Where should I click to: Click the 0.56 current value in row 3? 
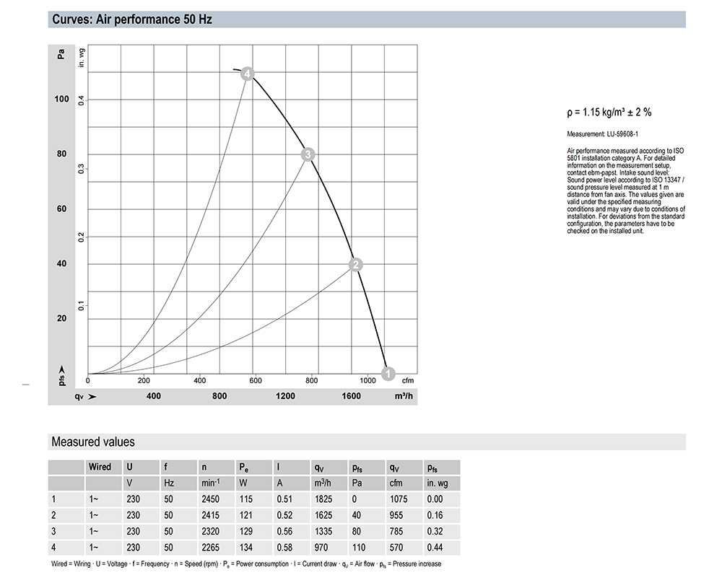tap(285, 531)
